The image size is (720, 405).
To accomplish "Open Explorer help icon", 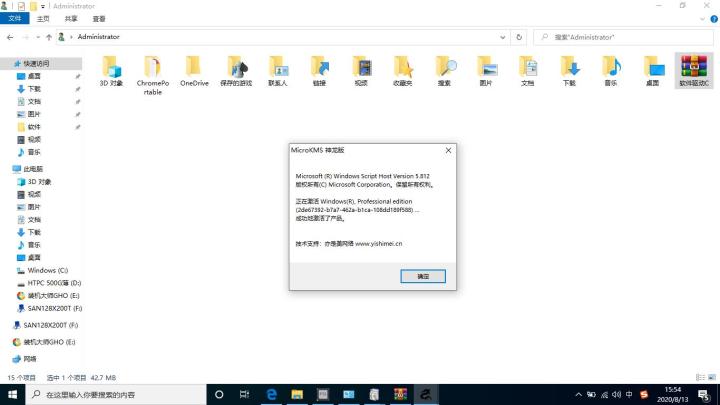I will pyautogui.click(x=714, y=19).
